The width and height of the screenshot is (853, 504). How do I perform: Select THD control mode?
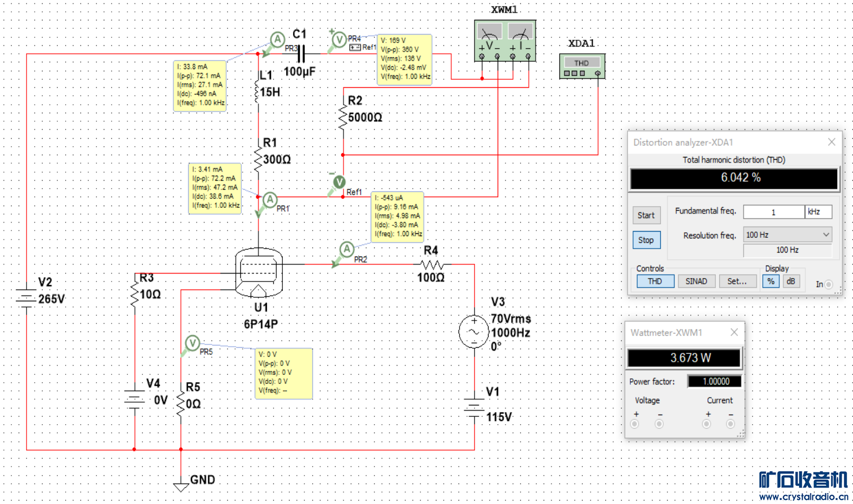pyautogui.click(x=655, y=281)
